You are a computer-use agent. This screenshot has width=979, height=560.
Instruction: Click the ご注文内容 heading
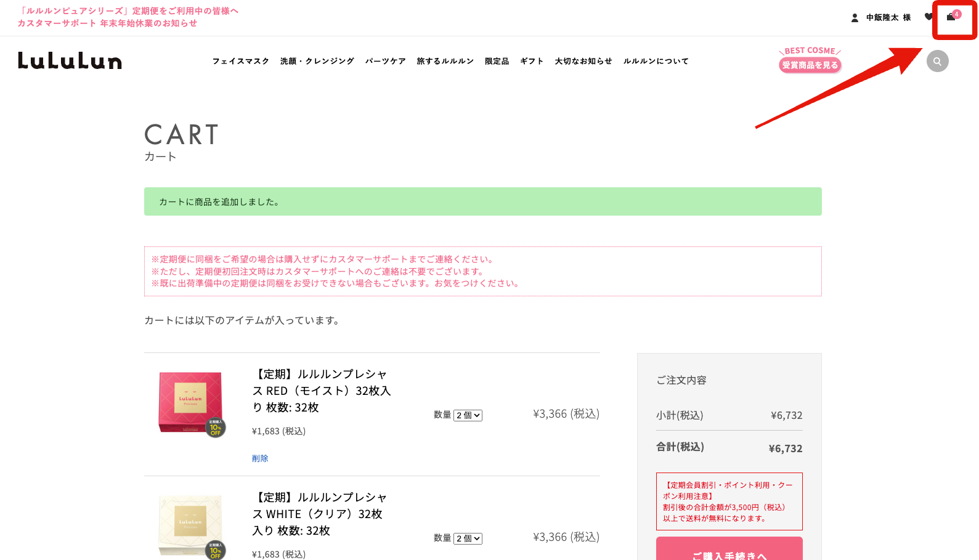[681, 380]
